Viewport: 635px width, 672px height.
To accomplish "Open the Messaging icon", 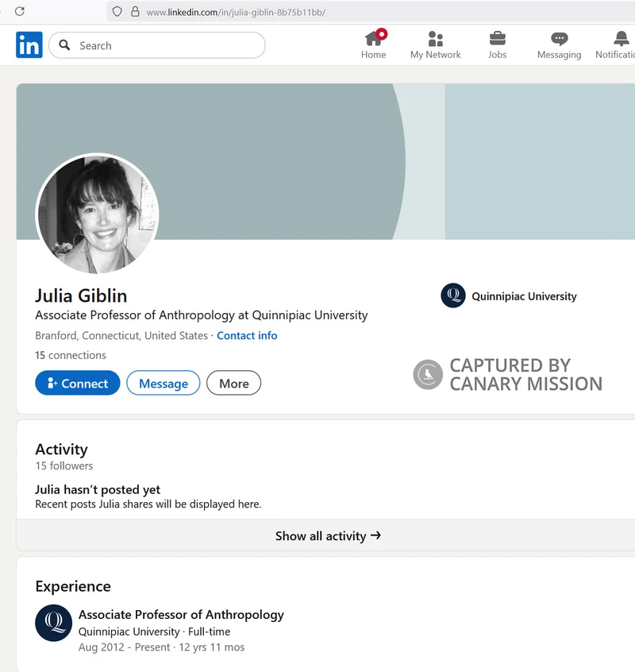I will pyautogui.click(x=560, y=39).
